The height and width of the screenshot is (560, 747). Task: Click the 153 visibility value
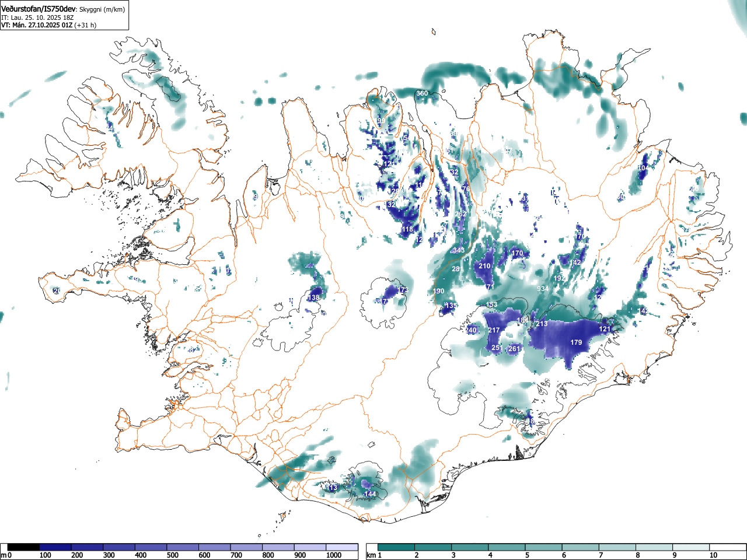tap(492, 304)
